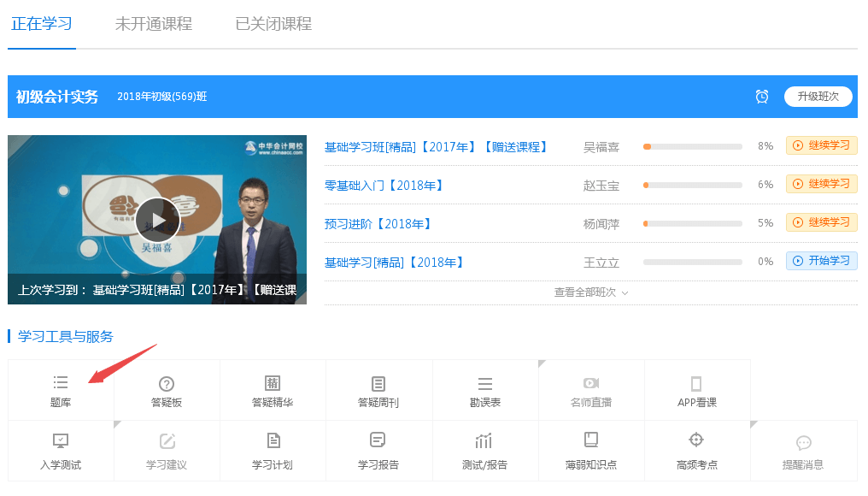Open the 薄弱知识点 book icon
Screen dimensions: 868x496
(590, 440)
